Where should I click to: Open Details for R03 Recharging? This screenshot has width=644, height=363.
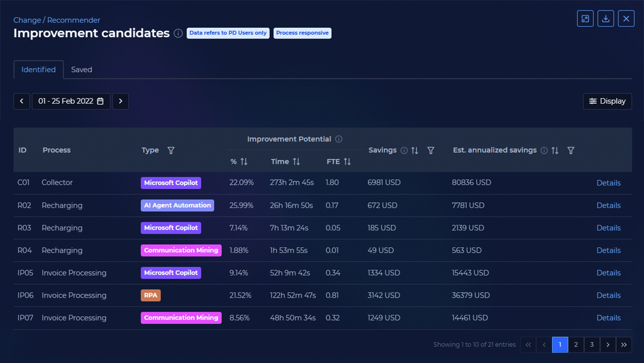[x=608, y=228]
